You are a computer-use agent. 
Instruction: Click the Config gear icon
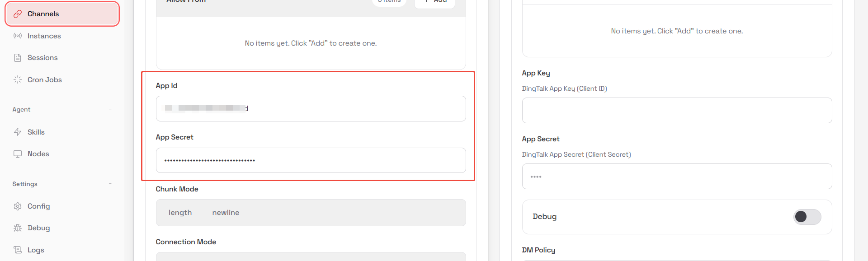(x=18, y=206)
